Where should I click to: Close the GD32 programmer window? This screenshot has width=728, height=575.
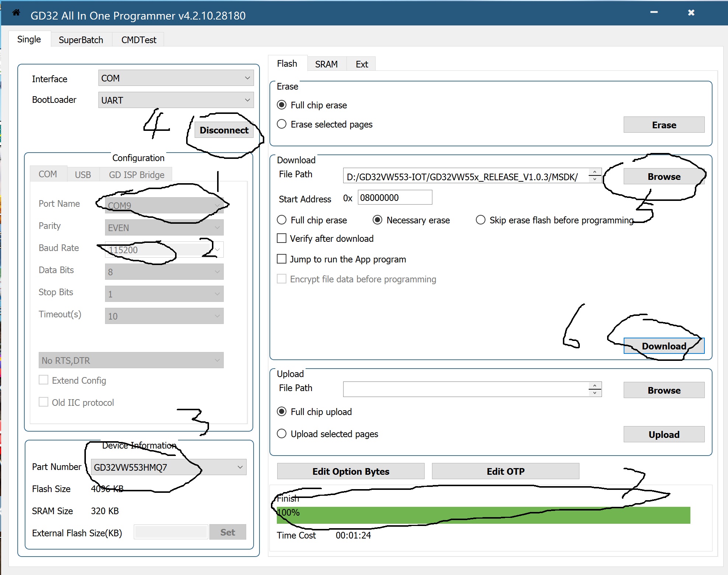pos(691,13)
